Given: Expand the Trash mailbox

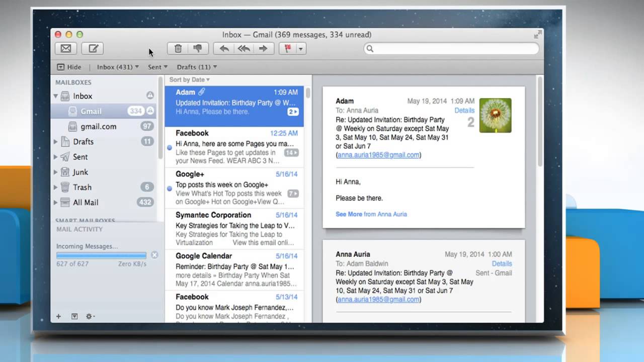Looking at the screenshot, I should [56, 187].
